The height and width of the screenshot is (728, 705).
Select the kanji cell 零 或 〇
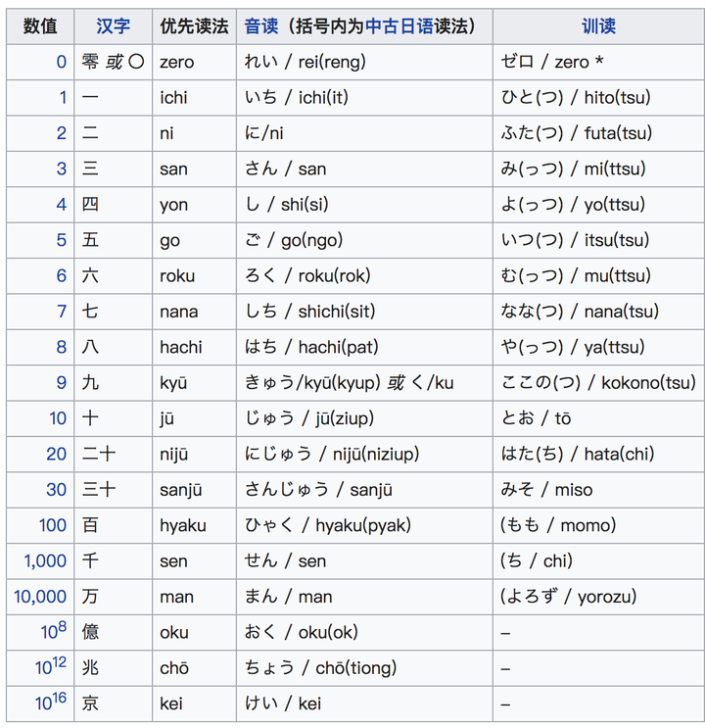click(x=114, y=62)
